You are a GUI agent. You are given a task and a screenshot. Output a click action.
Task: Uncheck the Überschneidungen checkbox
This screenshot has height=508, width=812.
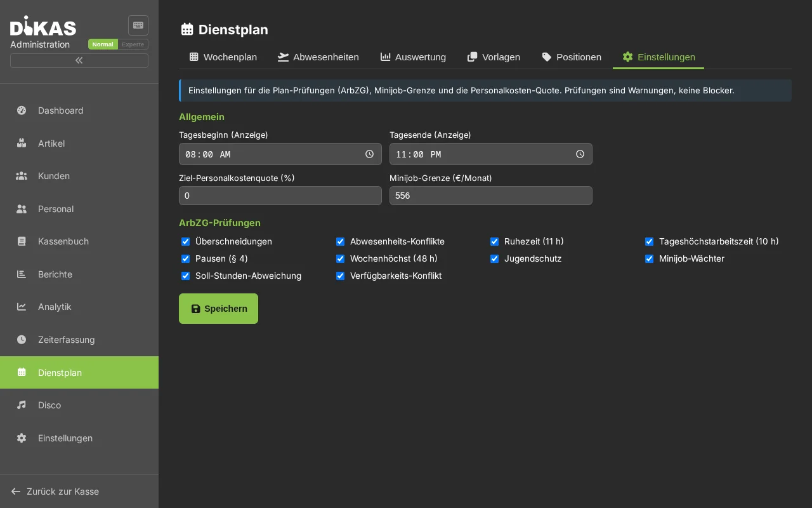[186, 241]
